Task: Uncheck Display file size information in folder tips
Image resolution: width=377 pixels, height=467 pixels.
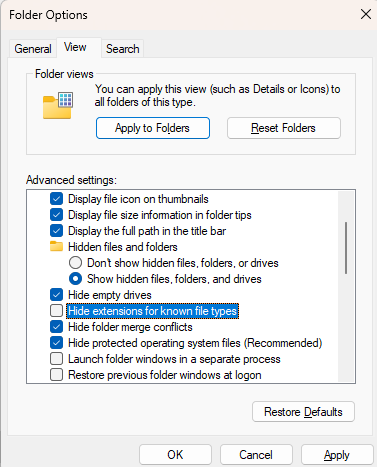Action: [56, 215]
